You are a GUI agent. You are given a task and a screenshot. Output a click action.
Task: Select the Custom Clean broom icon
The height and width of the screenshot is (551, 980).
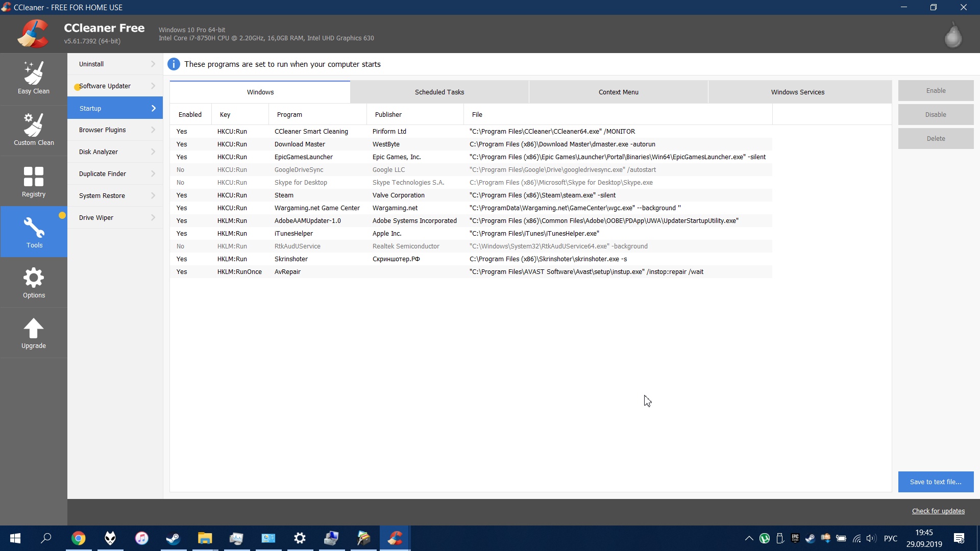[34, 125]
